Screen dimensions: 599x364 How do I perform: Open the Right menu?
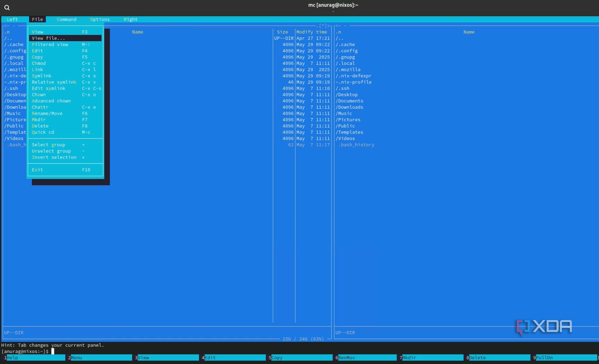coord(130,19)
